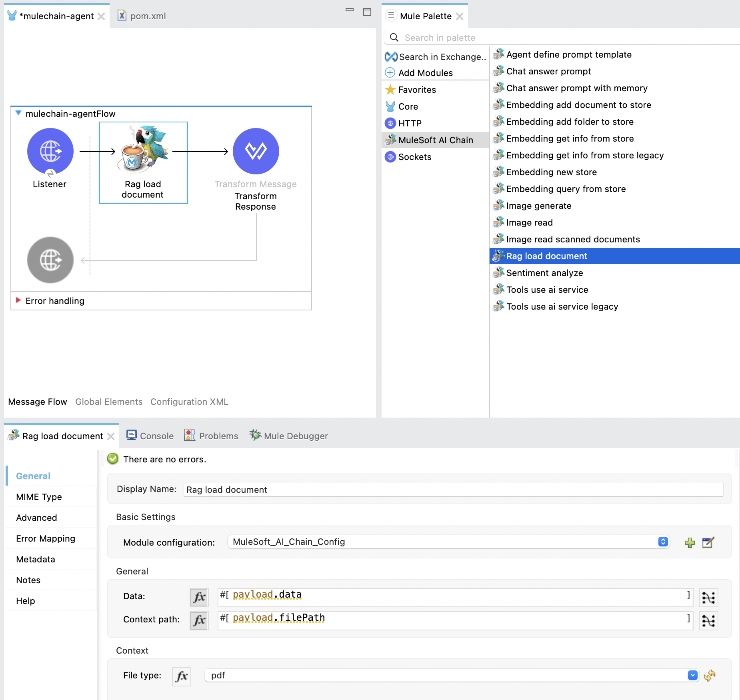Screen dimensions: 740x700
Task: Switch to Global Elements view
Action: 109,402
